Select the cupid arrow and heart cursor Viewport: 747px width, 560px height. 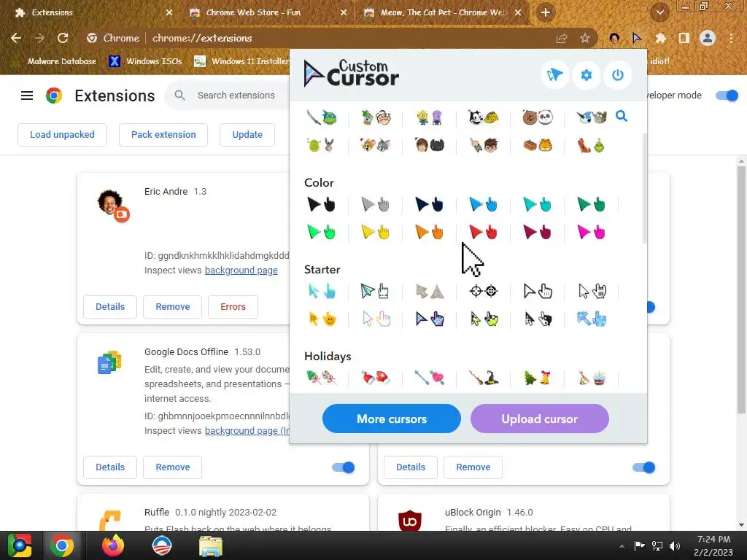430,378
